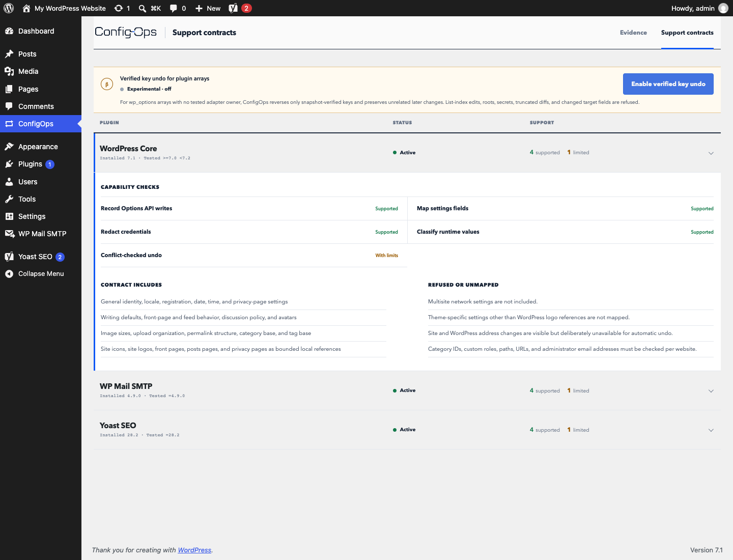
Task: Open the Yoast icon in admin bar
Action: [x=233, y=8]
